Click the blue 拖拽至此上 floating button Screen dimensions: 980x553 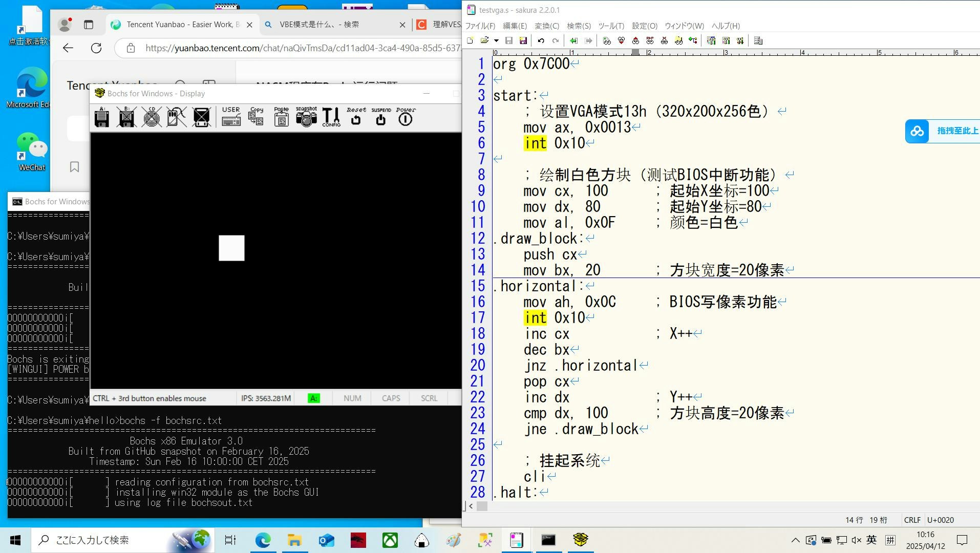pos(943,131)
